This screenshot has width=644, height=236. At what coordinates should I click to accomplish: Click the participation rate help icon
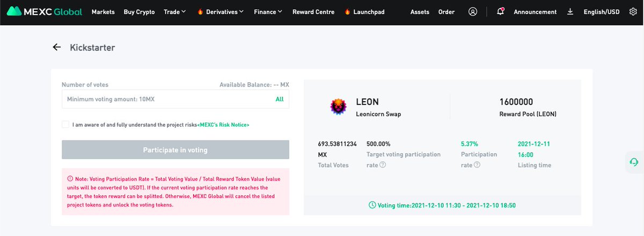point(477,165)
